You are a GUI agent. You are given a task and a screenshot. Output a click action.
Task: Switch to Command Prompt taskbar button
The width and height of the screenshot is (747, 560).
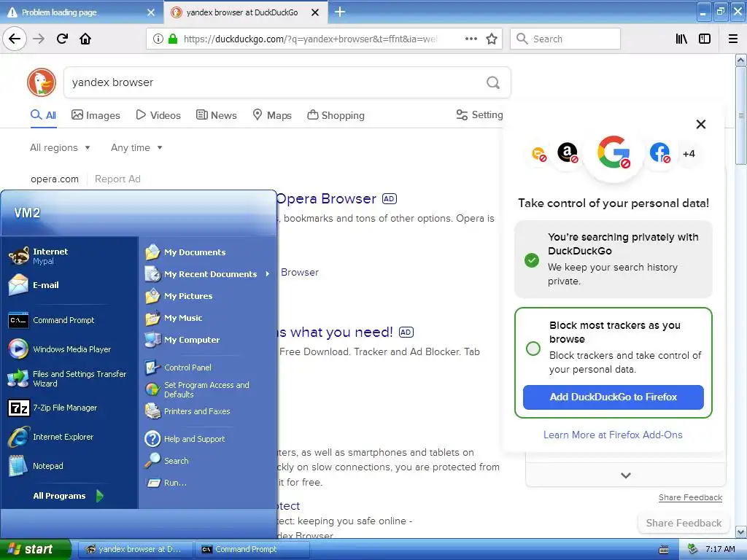tap(252, 549)
